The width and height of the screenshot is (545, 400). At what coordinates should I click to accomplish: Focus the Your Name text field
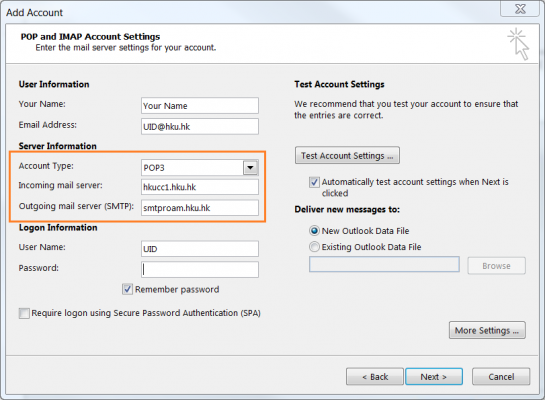[x=200, y=106]
